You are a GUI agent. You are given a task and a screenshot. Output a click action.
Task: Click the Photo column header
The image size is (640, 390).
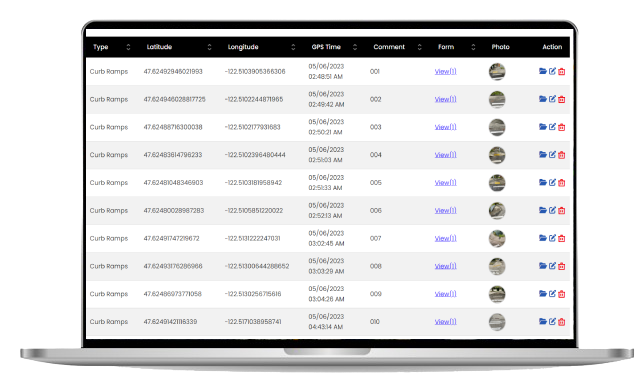click(500, 47)
